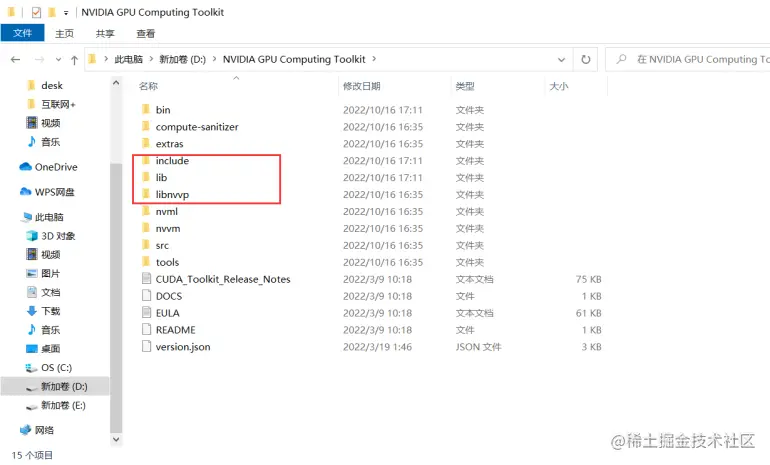Screen dimensions: 770x465
Task: Open recent locations dropdown arrow
Action: [x=58, y=59]
